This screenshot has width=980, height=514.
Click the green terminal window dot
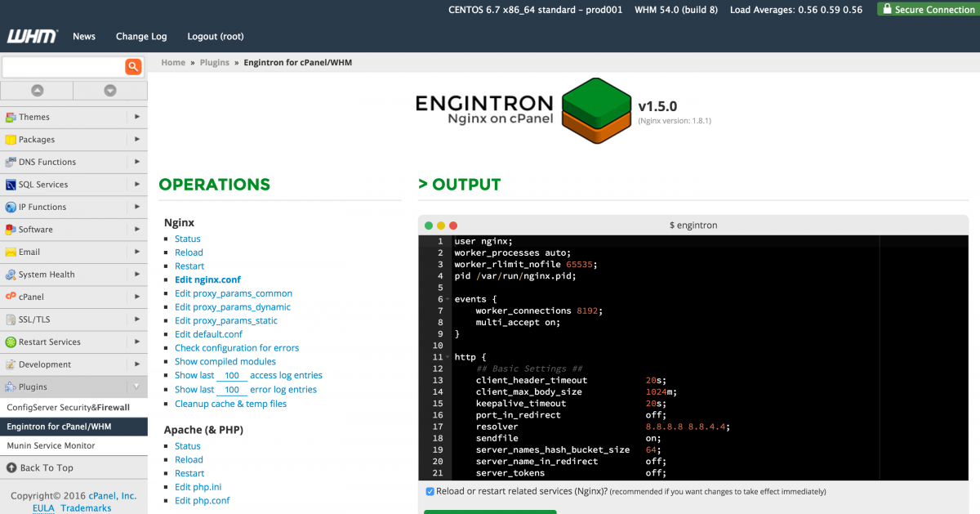[429, 225]
